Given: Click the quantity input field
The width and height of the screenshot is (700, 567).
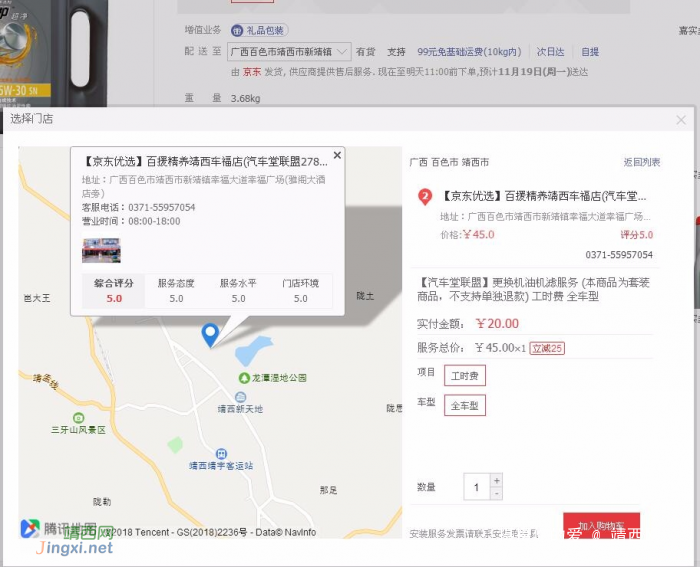Looking at the screenshot, I should click(x=477, y=487).
